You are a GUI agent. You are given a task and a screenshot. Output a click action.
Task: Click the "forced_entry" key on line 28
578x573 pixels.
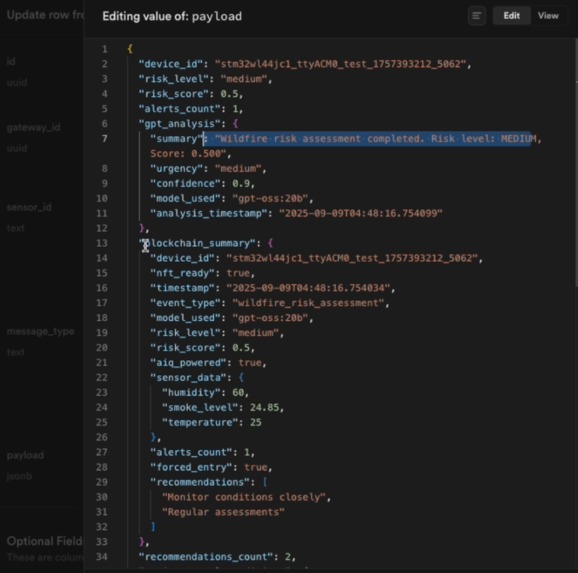tap(194, 467)
